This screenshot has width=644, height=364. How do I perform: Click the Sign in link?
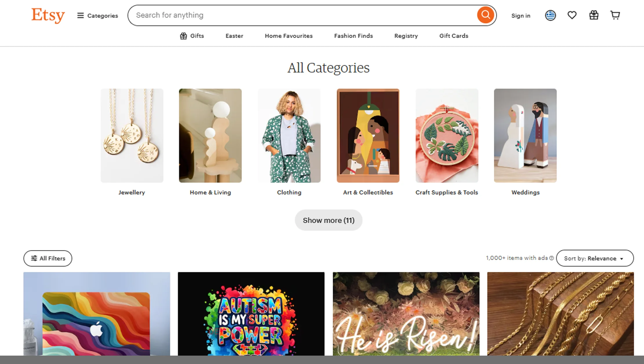click(x=521, y=16)
